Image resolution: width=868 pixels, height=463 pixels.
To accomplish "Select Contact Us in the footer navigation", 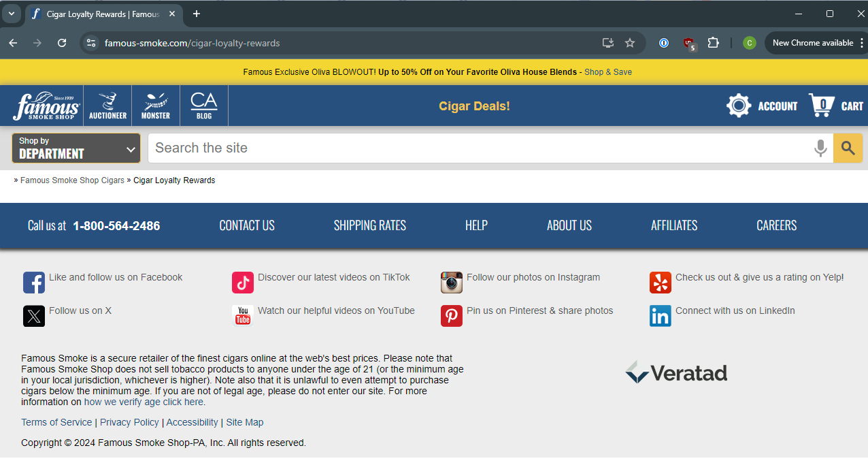I will coord(247,225).
